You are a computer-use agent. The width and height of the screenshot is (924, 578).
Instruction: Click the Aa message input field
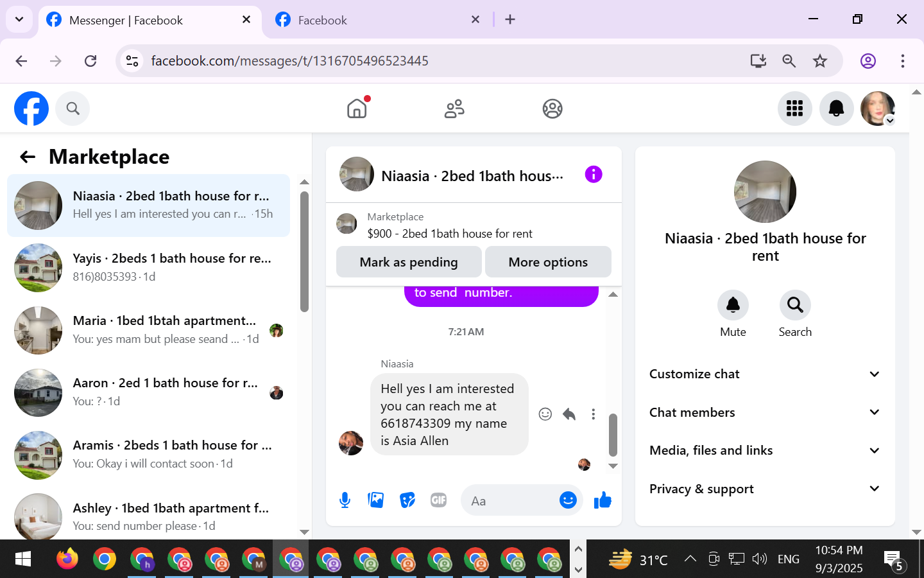[510, 500]
